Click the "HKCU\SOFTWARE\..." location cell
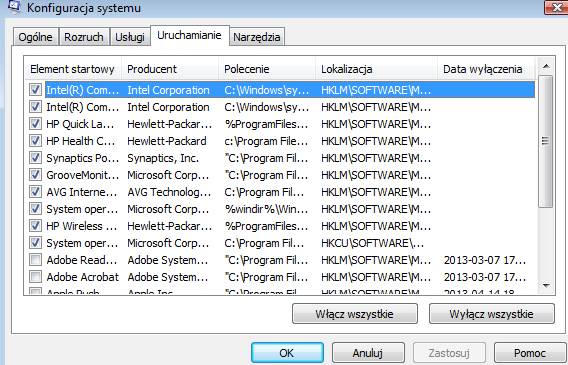Screen dimensions: 568x365 point(372,243)
